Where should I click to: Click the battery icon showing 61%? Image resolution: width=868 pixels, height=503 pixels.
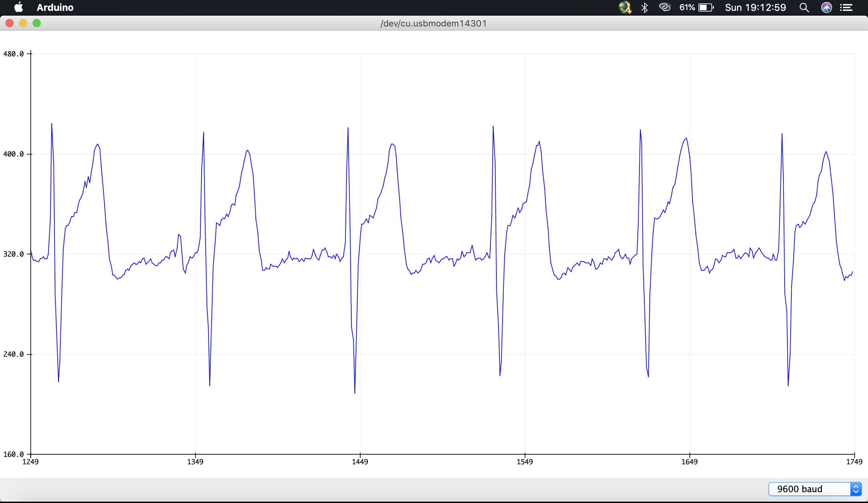click(x=706, y=7)
